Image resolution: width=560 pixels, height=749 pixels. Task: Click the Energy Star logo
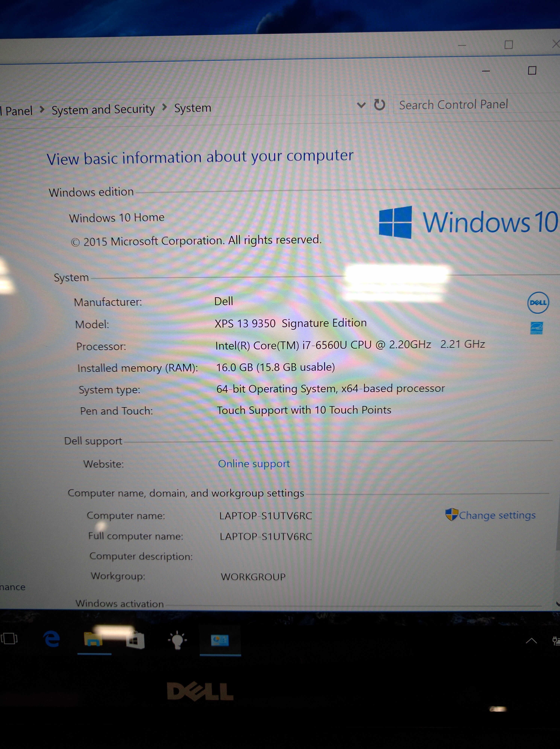click(x=536, y=328)
